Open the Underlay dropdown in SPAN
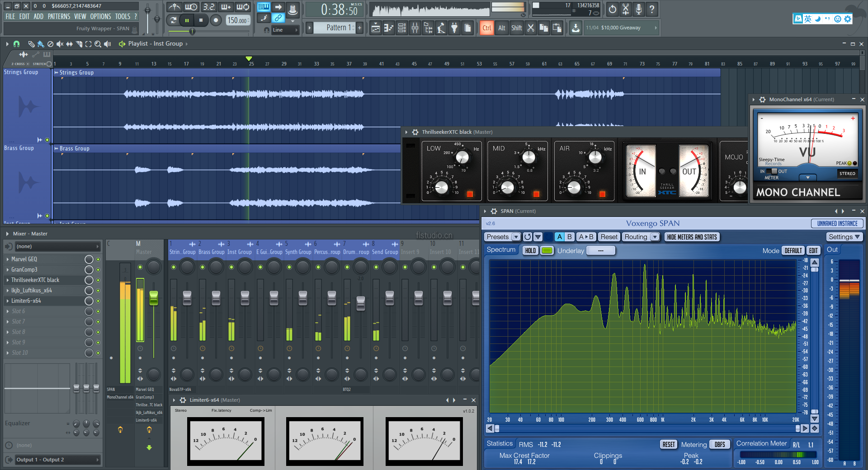Viewport: 868px width, 470px height. click(601, 251)
